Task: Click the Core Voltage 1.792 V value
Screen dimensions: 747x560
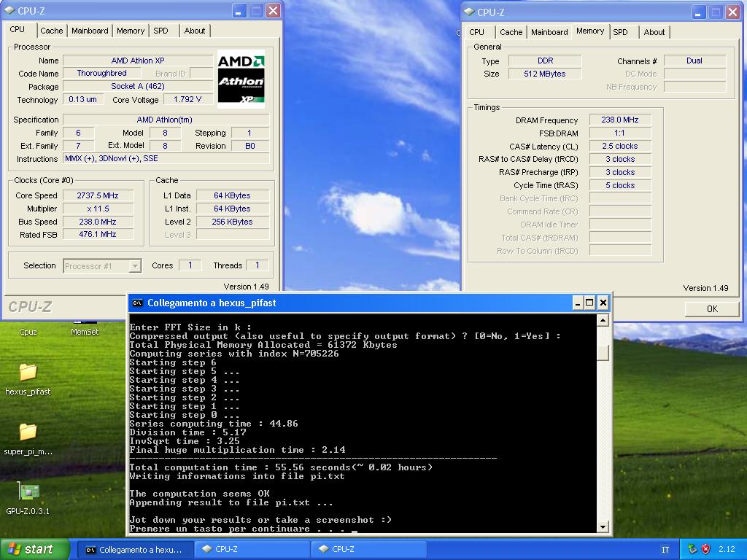Action: pos(187,99)
